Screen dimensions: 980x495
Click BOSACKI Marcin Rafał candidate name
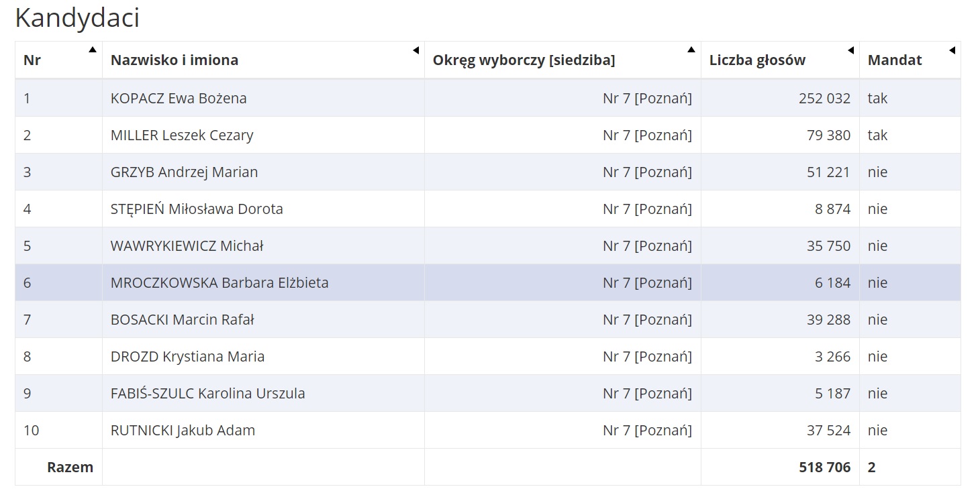(182, 320)
